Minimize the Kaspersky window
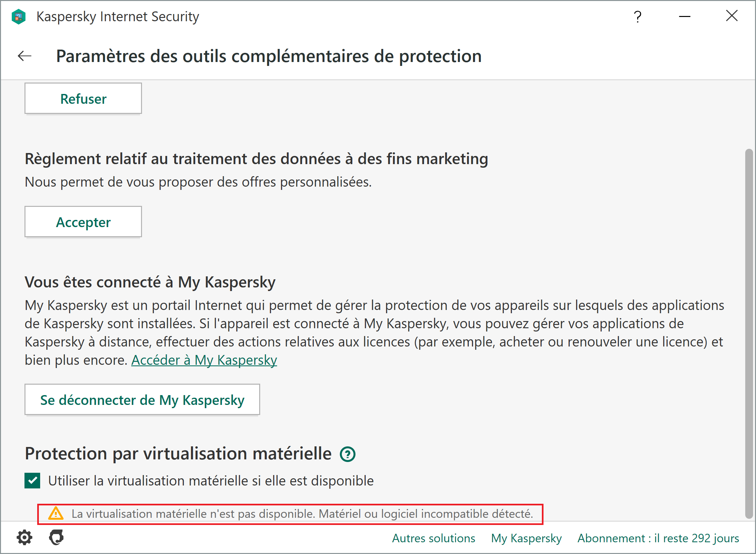This screenshot has height=554, width=756. pos(684,16)
